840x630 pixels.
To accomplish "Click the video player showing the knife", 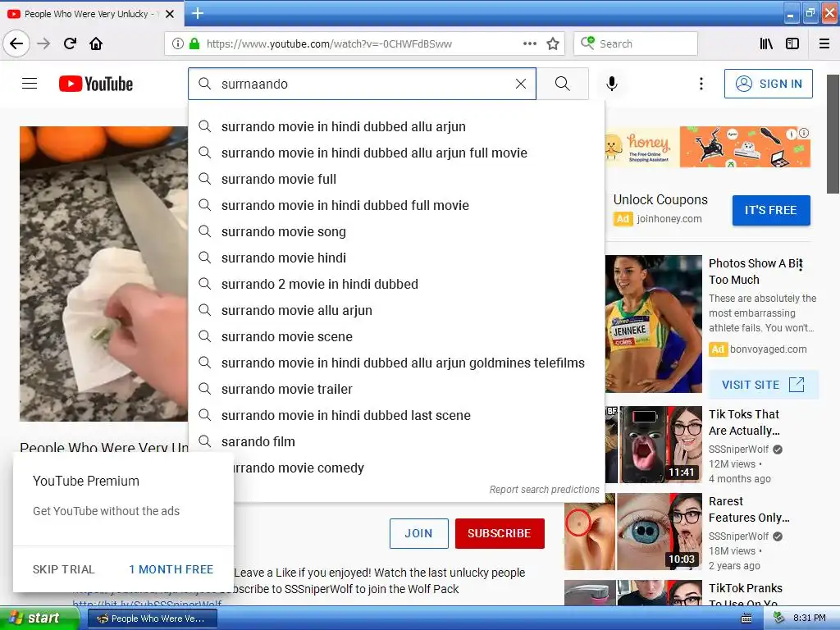I will click(x=104, y=274).
